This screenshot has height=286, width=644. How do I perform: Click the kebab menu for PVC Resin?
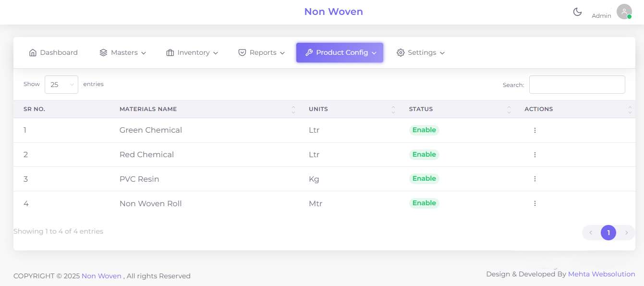coord(535,179)
